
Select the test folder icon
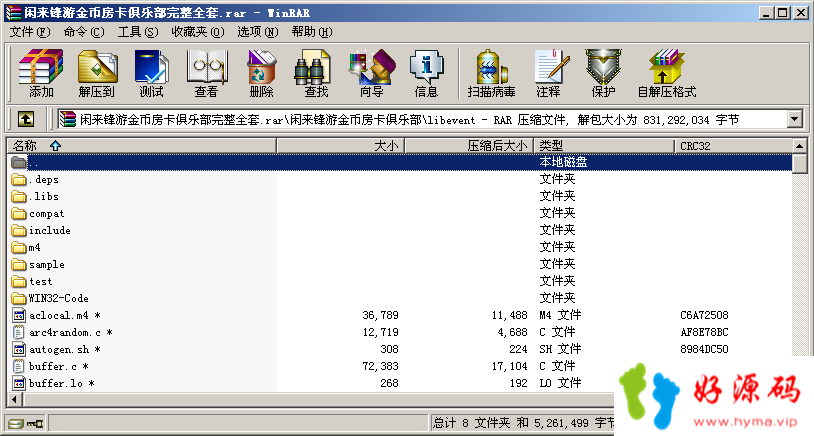19,281
